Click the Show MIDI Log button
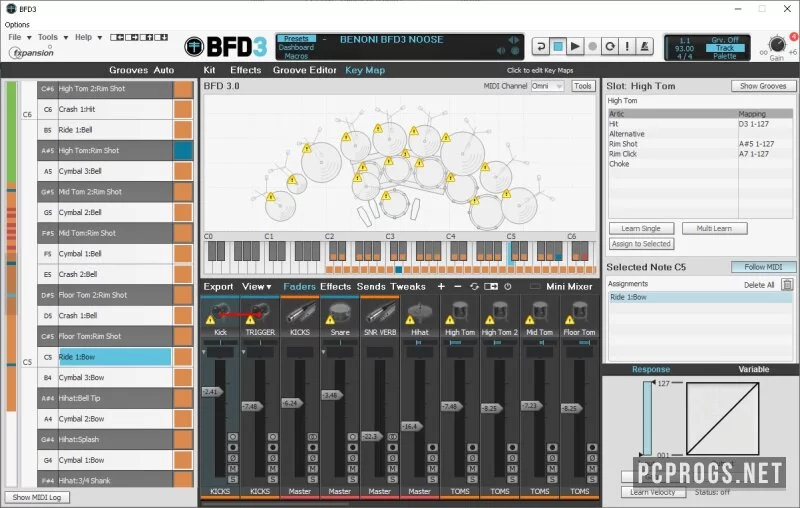 [x=37, y=497]
